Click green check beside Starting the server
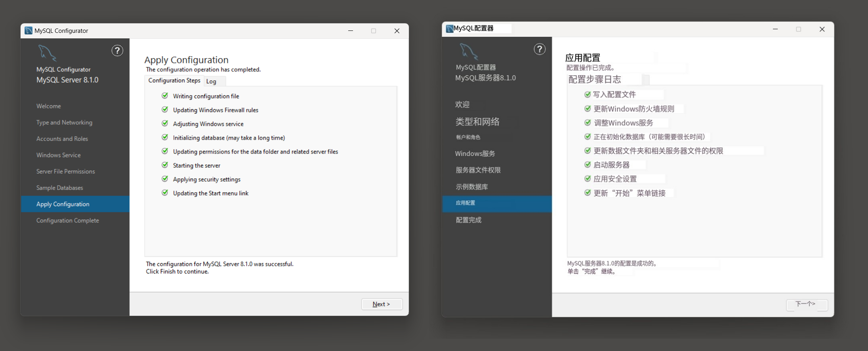The height and width of the screenshot is (351, 868). 165,165
